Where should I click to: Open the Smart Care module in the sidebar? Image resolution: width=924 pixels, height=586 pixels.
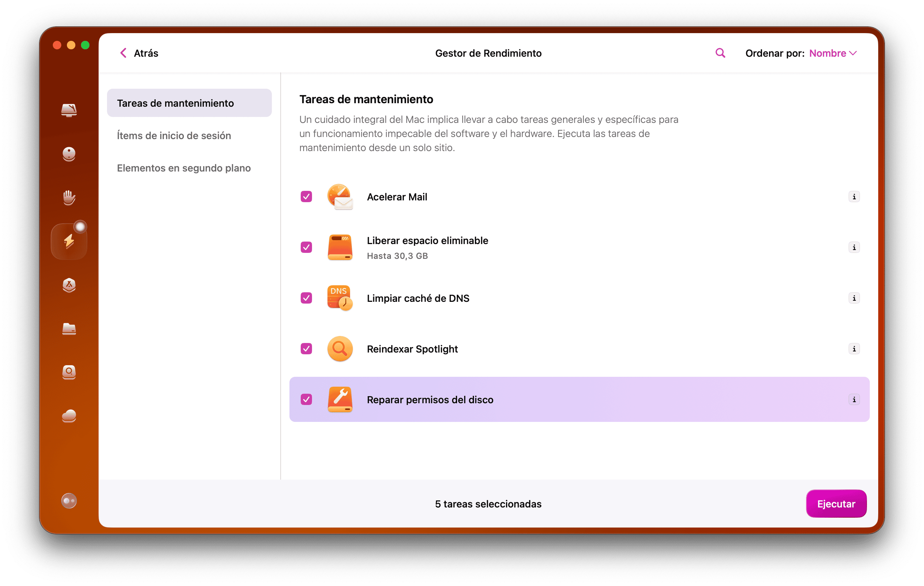pyautogui.click(x=69, y=111)
